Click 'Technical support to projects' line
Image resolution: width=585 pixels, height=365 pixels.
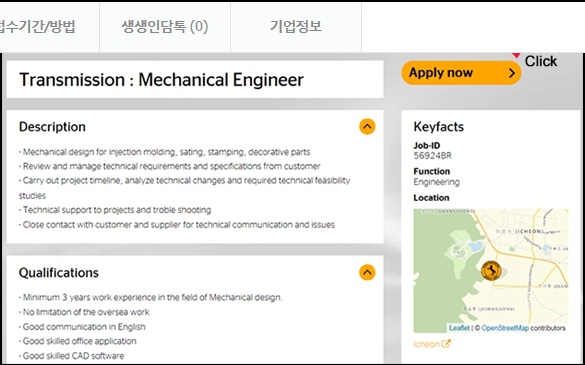tap(115, 210)
